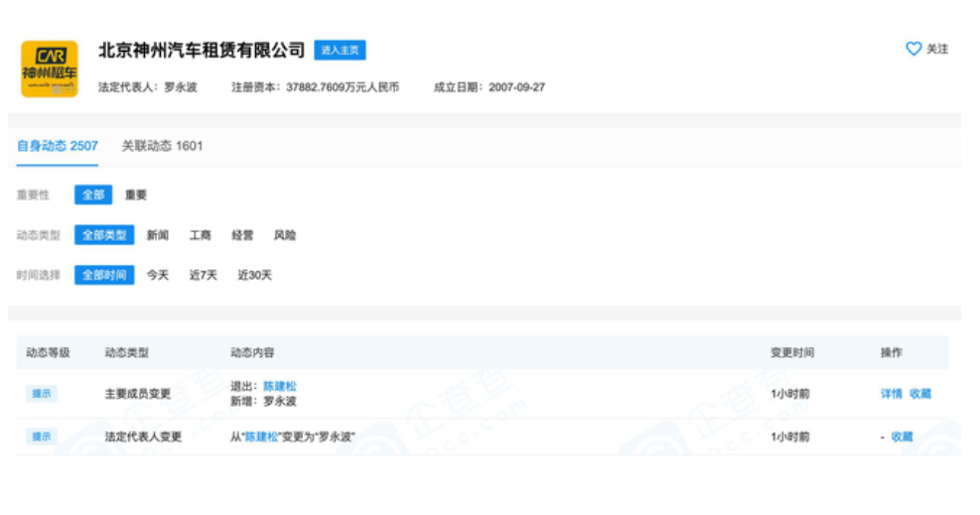Image resolution: width=980 pixels, height=515 pixels.
Task: Click the heart icon to follow company
Action: click(x=913, y=49)
